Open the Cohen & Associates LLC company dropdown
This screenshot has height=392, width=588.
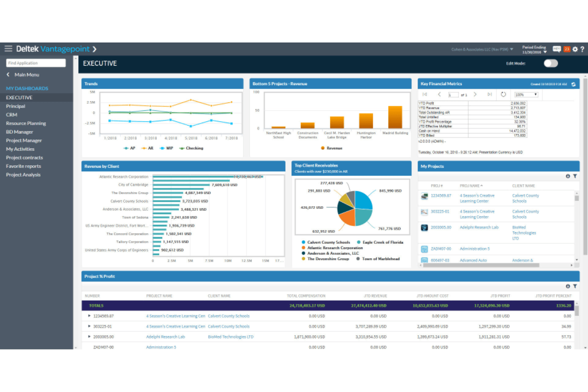pyautogui.click(x=482, y=50)
